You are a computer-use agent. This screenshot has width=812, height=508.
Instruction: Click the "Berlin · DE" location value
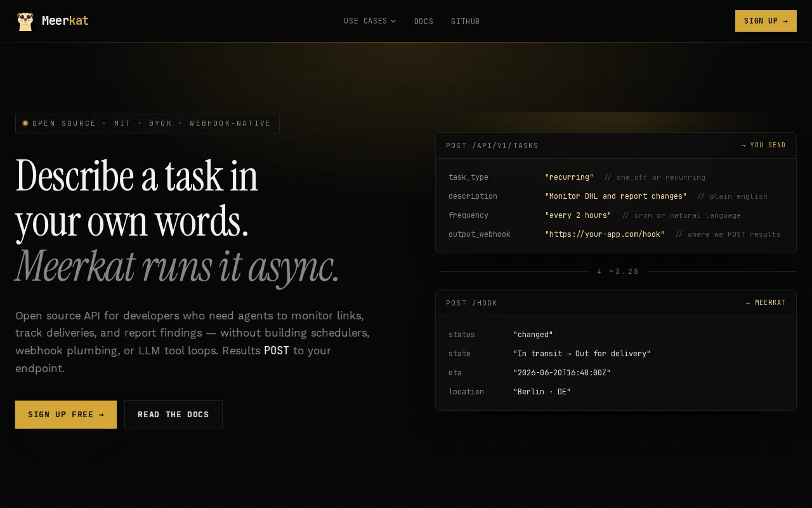[542, 392]
